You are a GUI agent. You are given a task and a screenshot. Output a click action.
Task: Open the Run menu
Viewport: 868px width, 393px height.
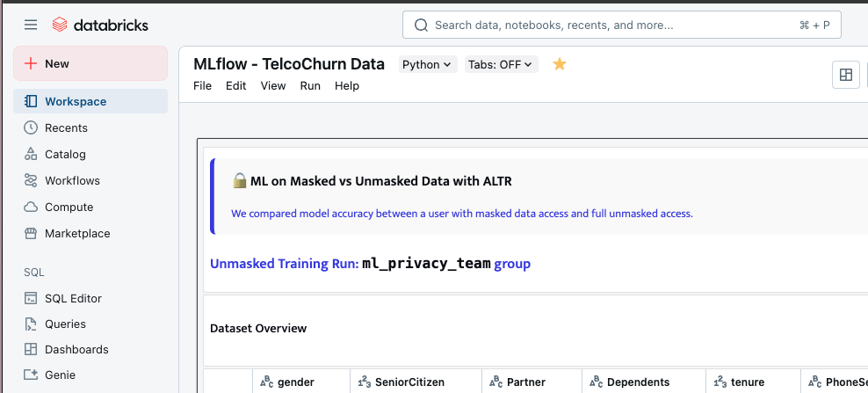click(310, 85)
